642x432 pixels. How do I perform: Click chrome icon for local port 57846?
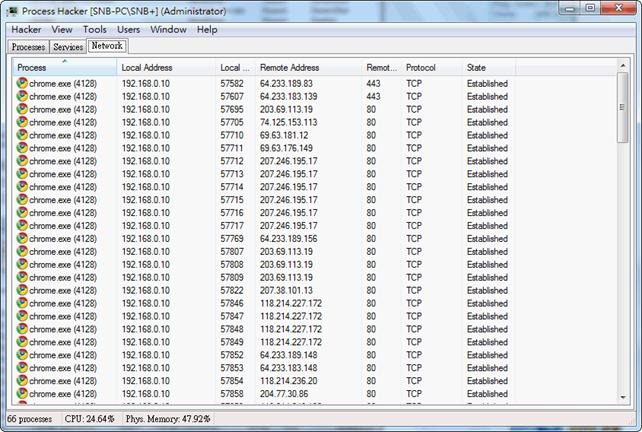(x=22, y=303)
